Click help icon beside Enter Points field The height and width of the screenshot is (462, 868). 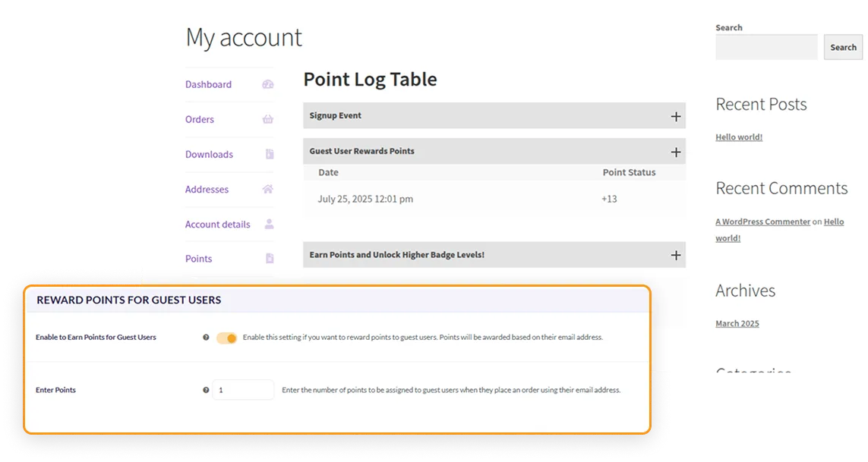(206, 390)
